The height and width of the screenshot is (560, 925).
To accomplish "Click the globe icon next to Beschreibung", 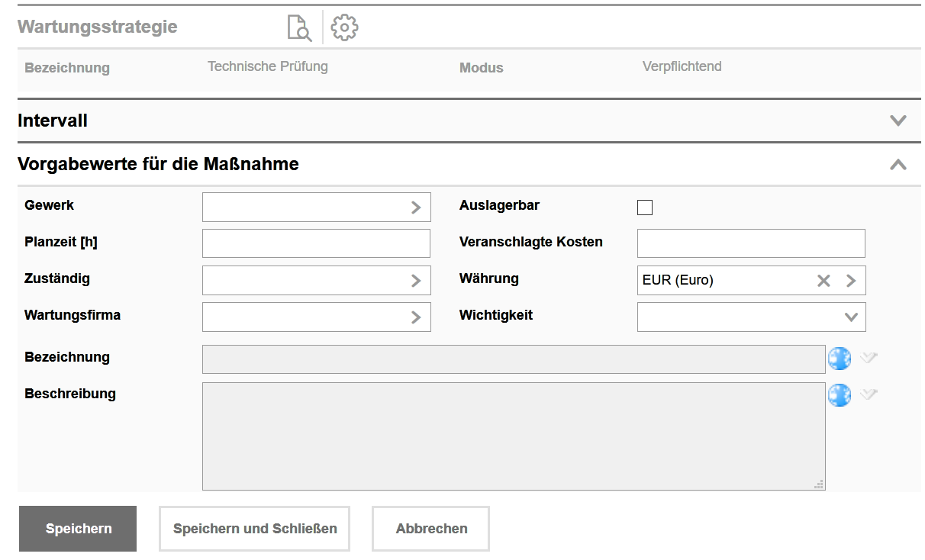I will click(840, 395).
